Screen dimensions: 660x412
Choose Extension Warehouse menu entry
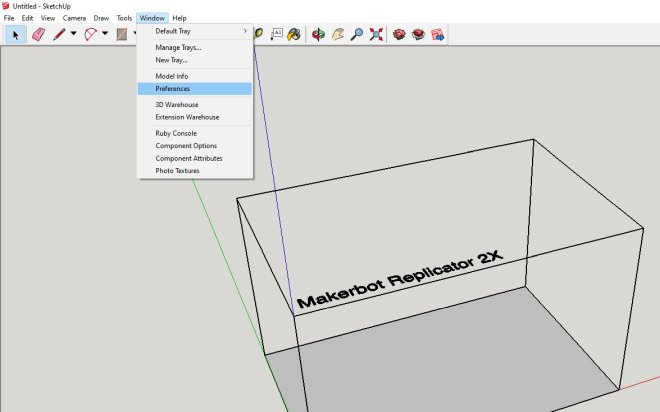[x=195, y=117]
